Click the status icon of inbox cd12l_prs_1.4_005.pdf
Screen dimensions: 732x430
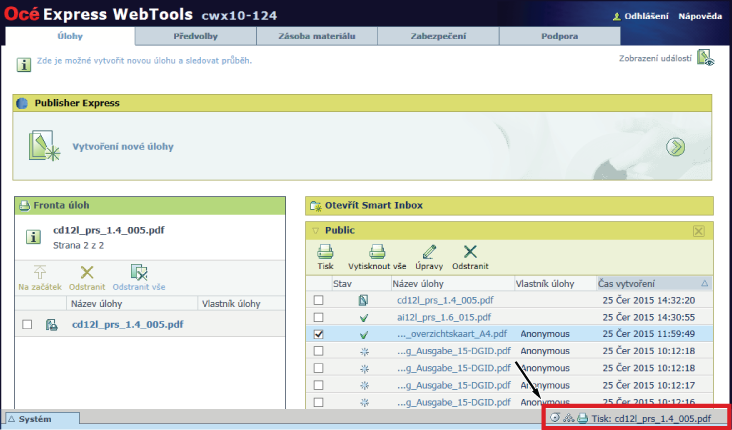[364, 300]
